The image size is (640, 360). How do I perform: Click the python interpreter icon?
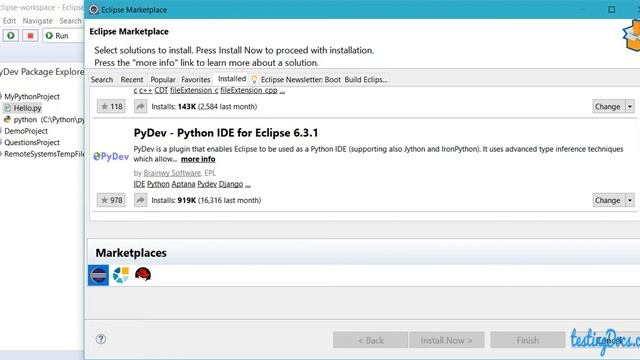pyautogui.click(x=7, y=120)
